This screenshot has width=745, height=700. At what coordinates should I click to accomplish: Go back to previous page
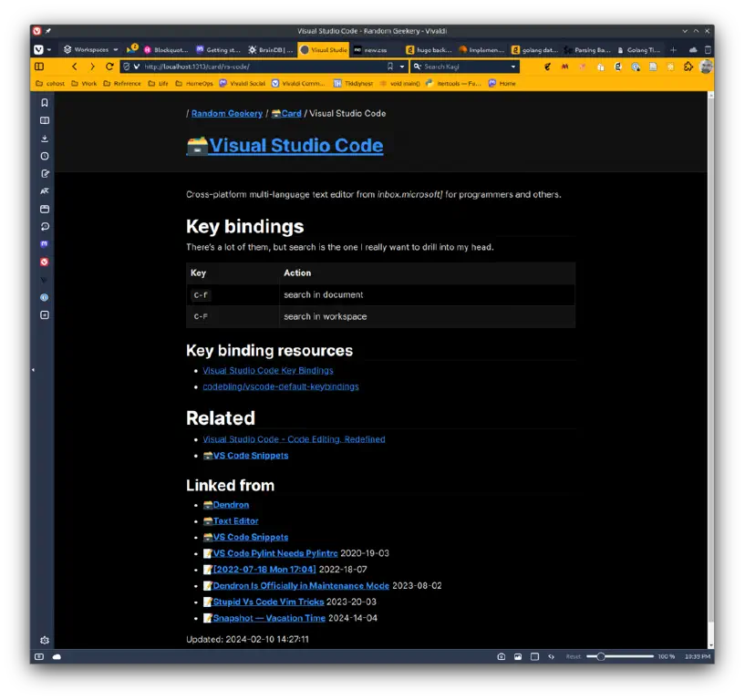point(74,67)
